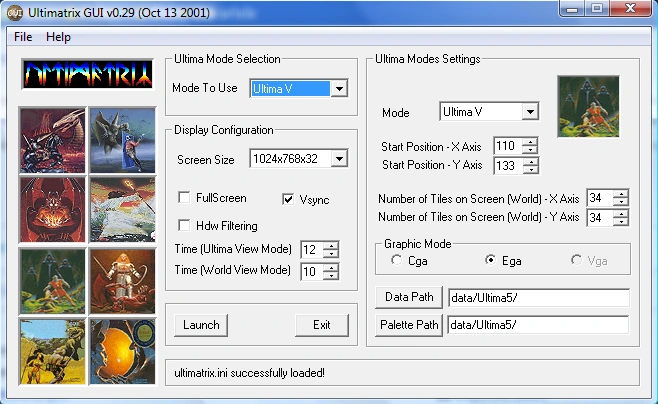
Task: Click the Start Position X Axis value field
Action: click(x=508, y=146)
